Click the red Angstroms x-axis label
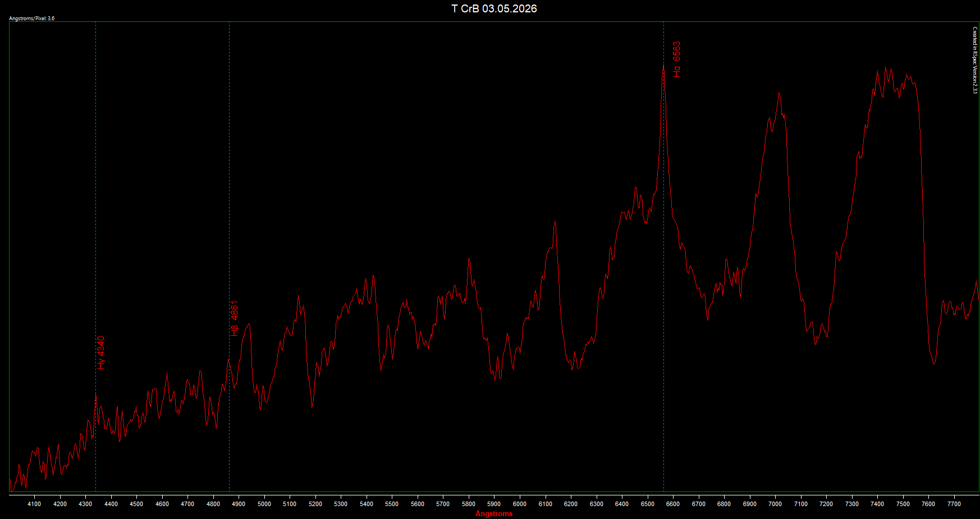 click(494, 514)
